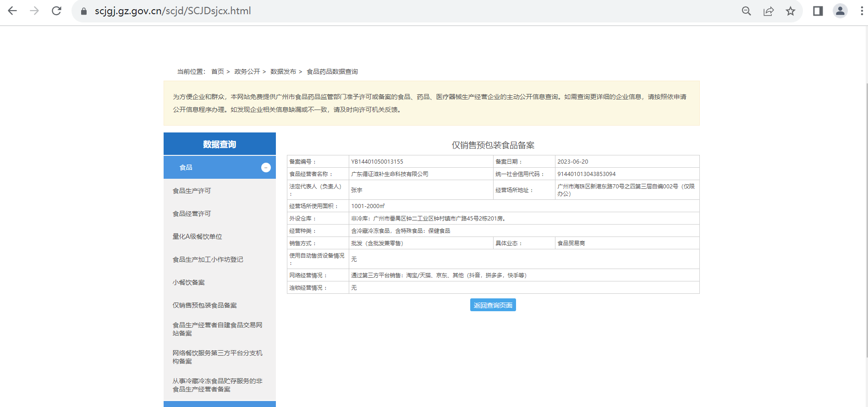The height and width of the screenshot is (407, 868).
Task: Reload the current page
Action: 56,11
